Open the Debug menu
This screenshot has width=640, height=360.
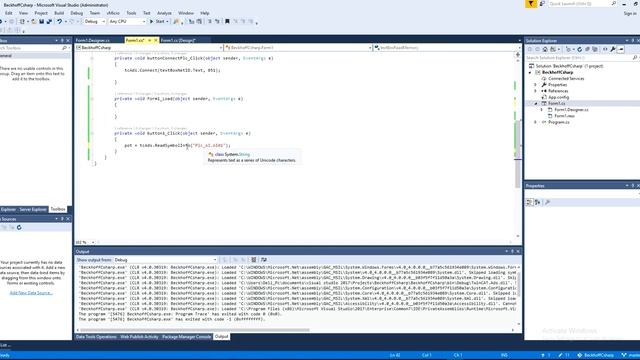[76, 13]
